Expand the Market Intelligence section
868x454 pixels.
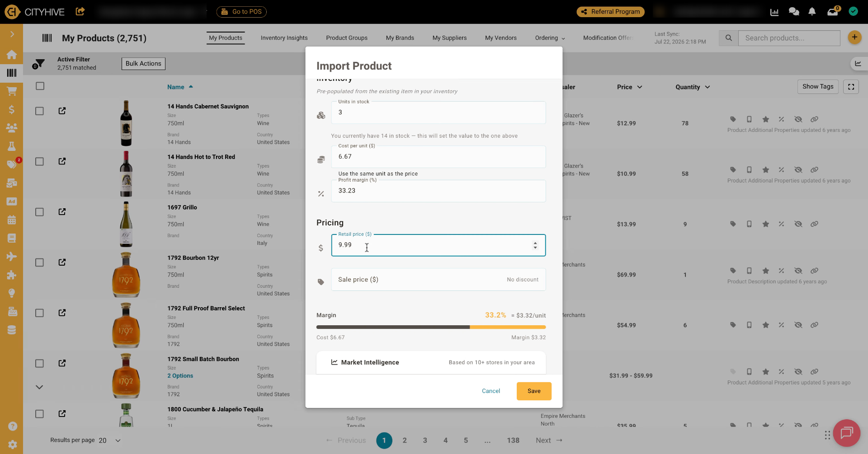pyautogui.click(x=431, y=362)
